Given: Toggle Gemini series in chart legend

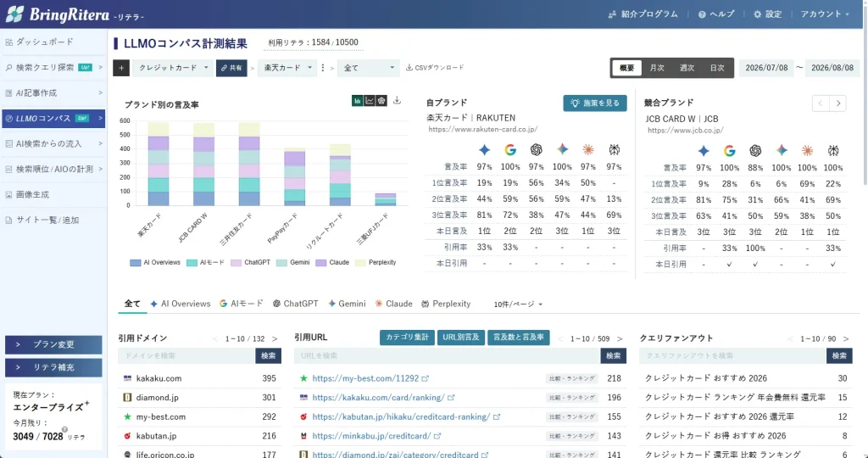Looking at the screenshot, I should point(292,263).
